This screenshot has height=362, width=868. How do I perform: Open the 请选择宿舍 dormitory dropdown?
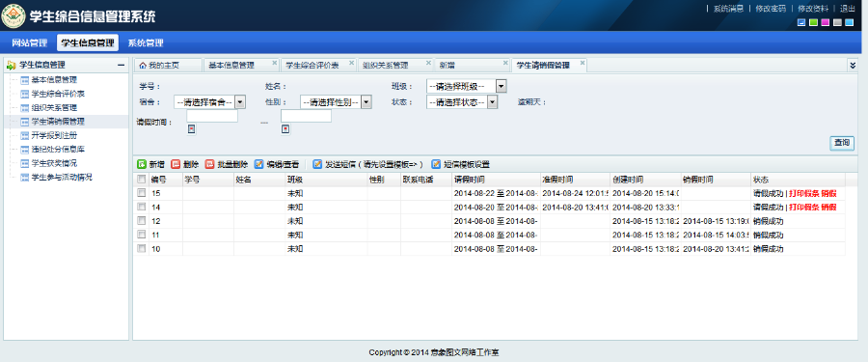coord(210,102)
